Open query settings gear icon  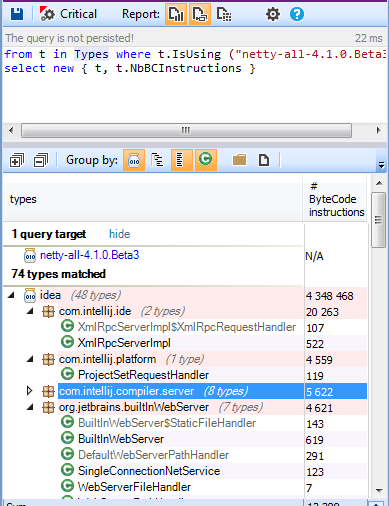[x=273, y=14]
